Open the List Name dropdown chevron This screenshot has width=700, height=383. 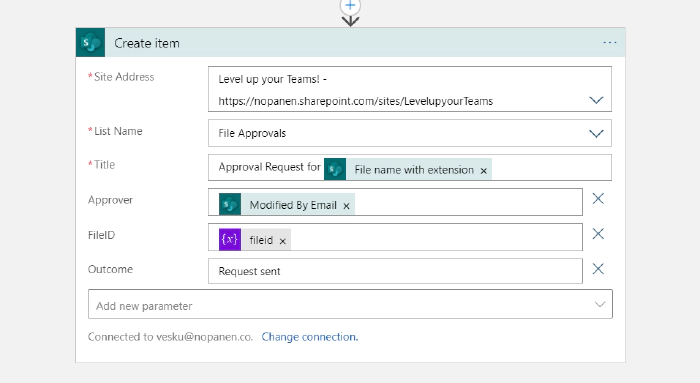596,133
